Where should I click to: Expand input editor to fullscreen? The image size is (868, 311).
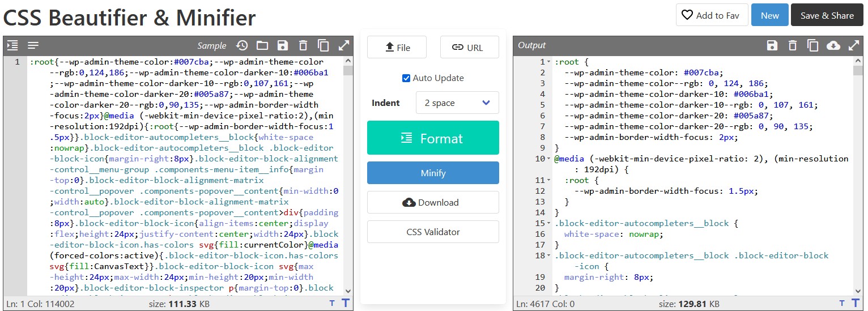tap(344, 45)
